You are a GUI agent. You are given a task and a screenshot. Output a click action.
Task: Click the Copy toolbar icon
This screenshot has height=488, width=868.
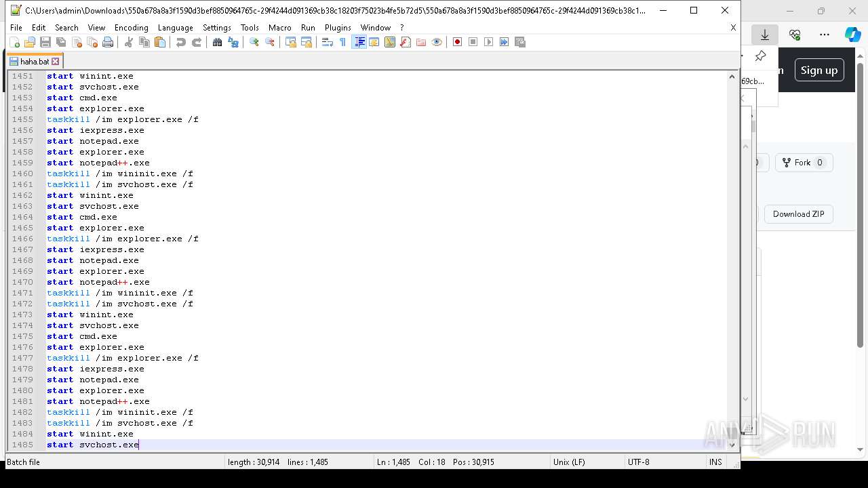tap(144, 42)
